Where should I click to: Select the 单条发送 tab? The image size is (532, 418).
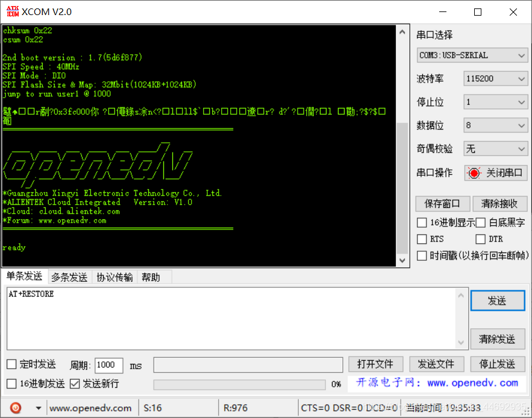point(25,276)
